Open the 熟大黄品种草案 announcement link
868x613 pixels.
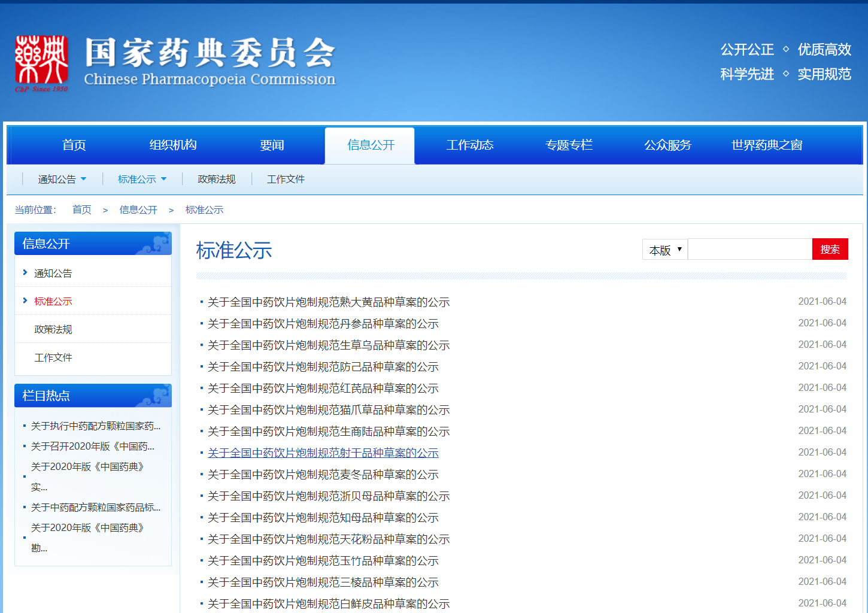pyautogui.click(x=329, y=302)
